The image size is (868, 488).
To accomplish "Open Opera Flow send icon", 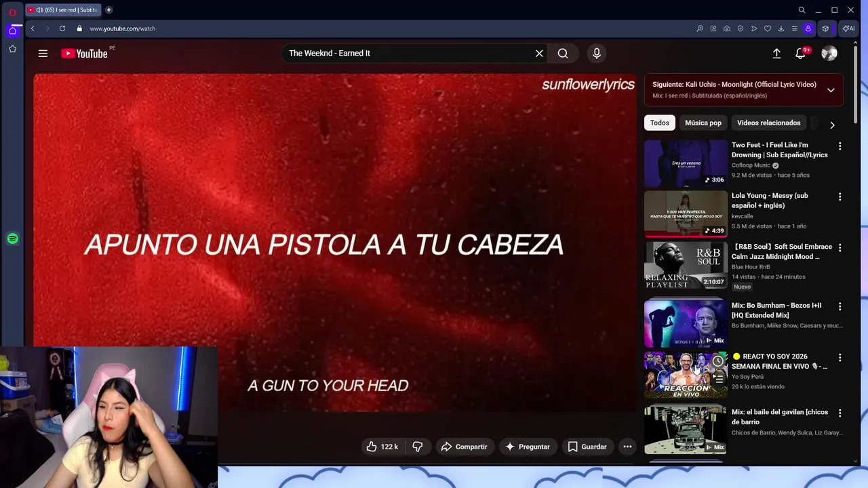I will 754,28.
